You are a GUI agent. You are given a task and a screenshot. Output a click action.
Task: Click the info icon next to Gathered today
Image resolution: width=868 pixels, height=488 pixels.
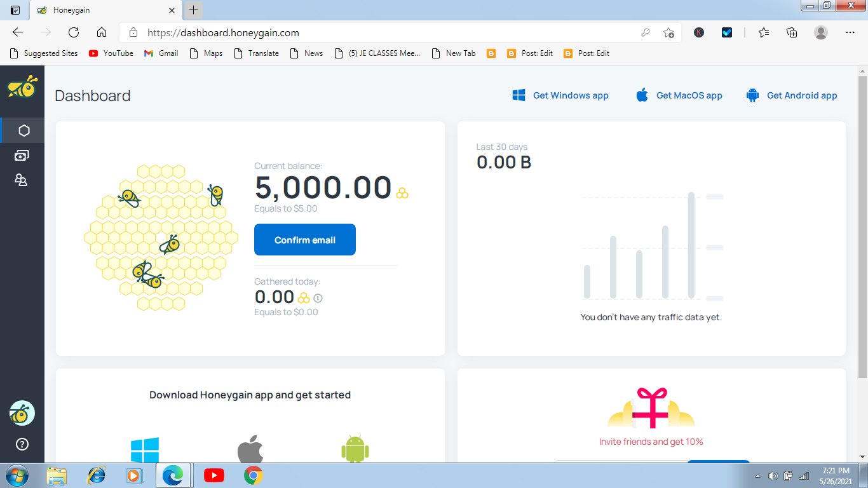coord(318,297)
